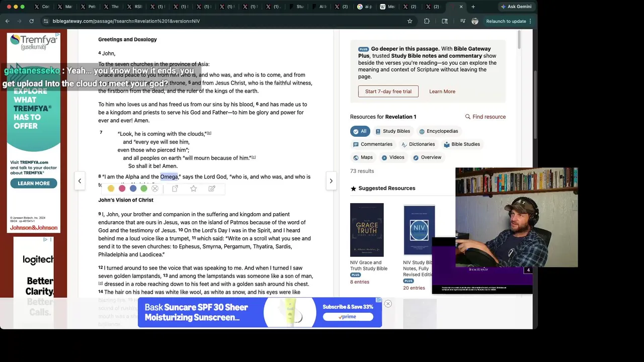Click the Greetings and Doxology heading

point(127,39)
